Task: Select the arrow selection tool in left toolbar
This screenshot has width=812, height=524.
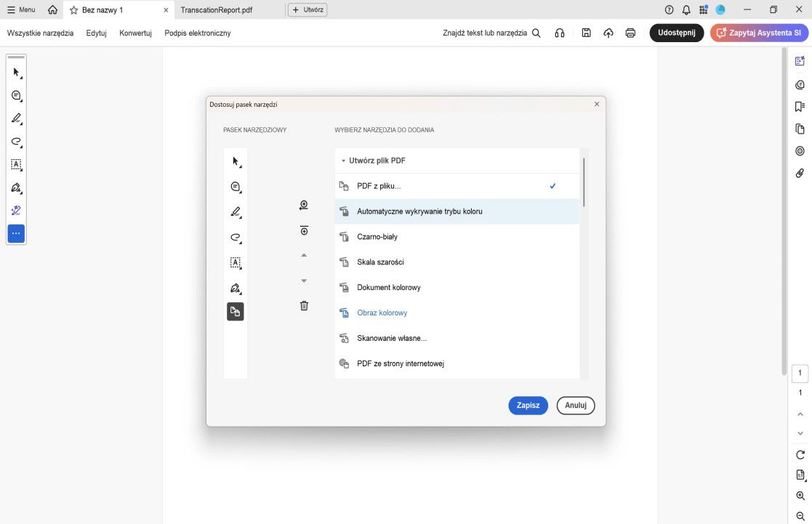Action: pyautogui.click(x=17, y=73)
